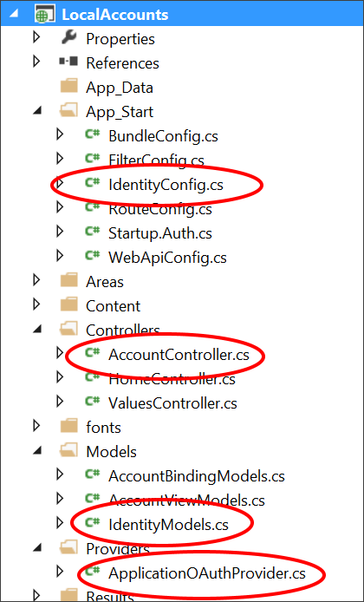Select the Providers folder label
This screenshot has height=602, width=364.
click(118, 549)
